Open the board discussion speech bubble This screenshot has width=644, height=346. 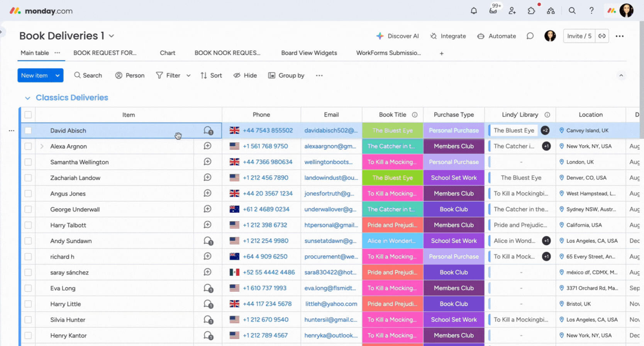point(530,36)
